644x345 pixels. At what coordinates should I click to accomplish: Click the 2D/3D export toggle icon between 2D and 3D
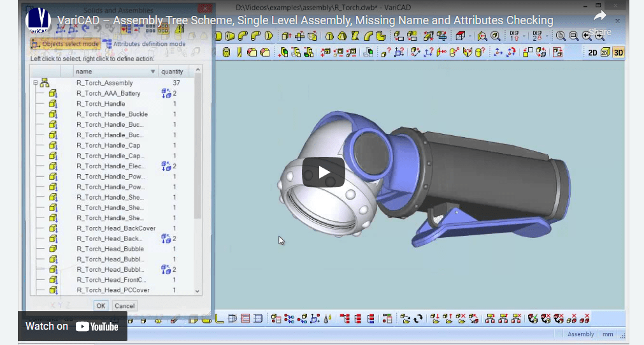pyautogui.click(x=605, y=53)
